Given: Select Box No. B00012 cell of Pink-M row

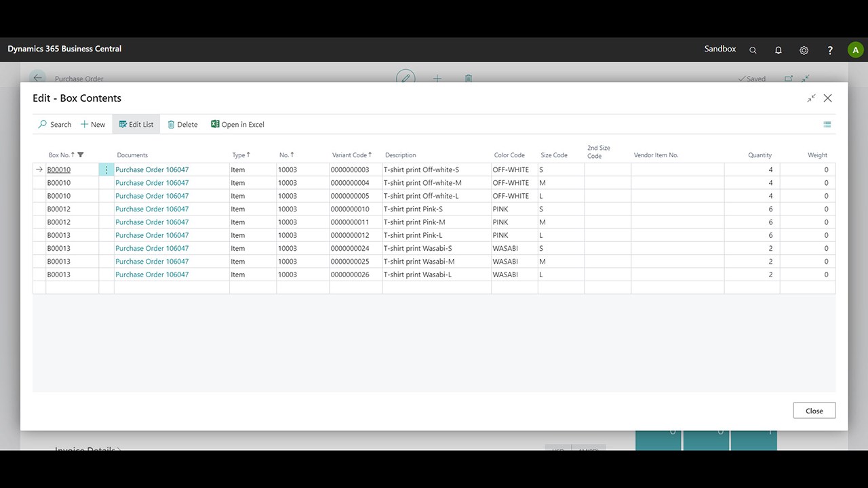Looking at the screenshot, I should pyautogui.click(x=73, y=222).
